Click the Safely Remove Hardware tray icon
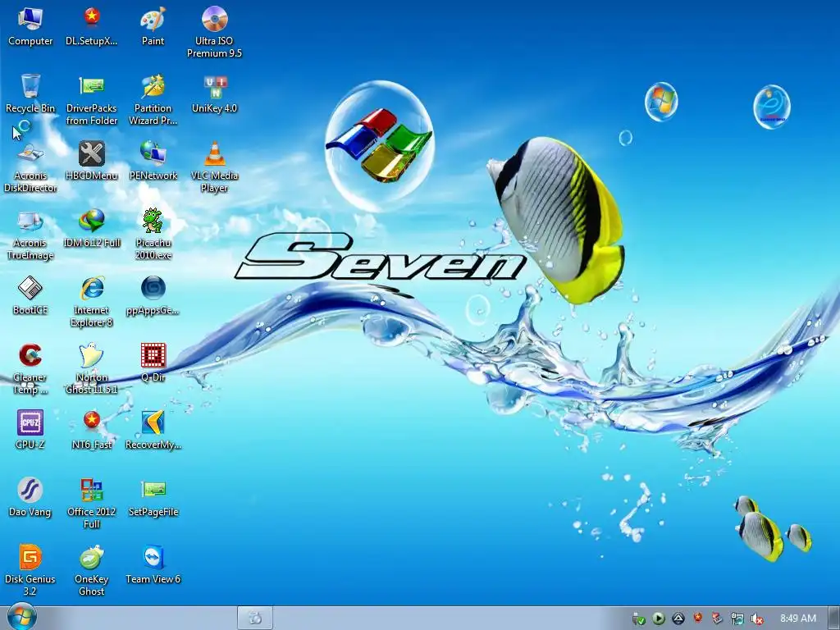840x630 pixels. (x=638, y=619)
